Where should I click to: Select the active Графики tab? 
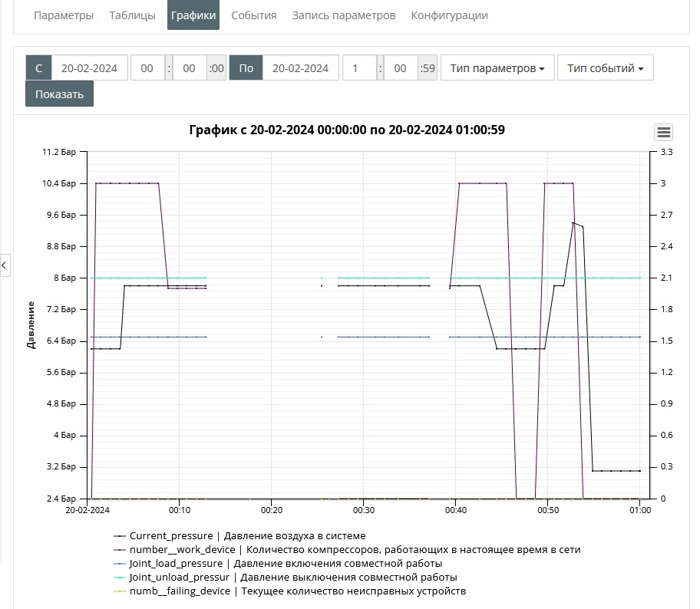click(193, 15)
